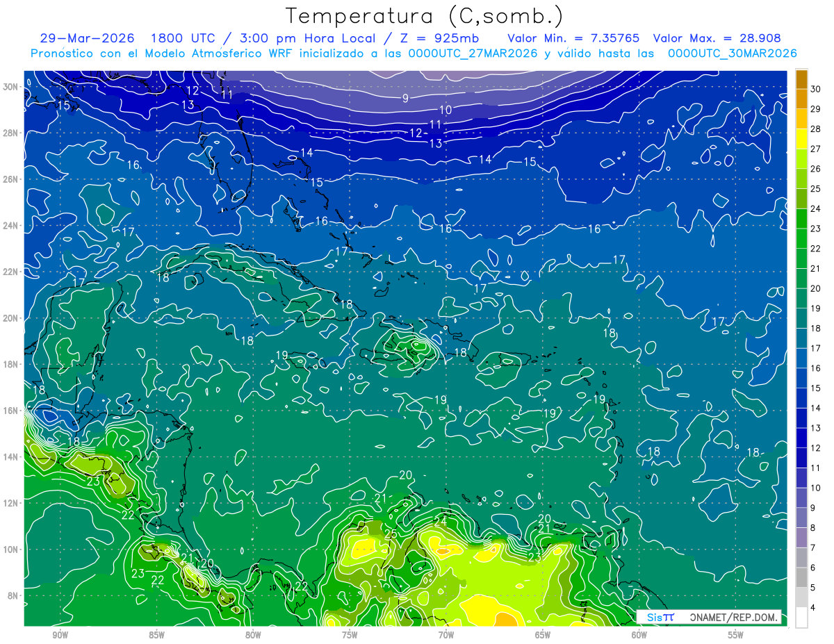Image resolution: width=834 pixels, height=644 pixels.
Task: Click the 70W longitude axis label
Action: click(x=446, y=635)
